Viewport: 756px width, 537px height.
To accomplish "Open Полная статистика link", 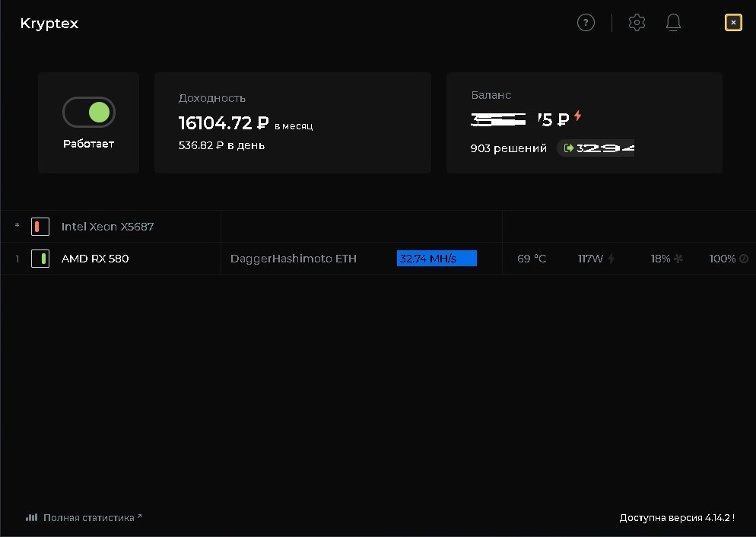I will point(89,517).
